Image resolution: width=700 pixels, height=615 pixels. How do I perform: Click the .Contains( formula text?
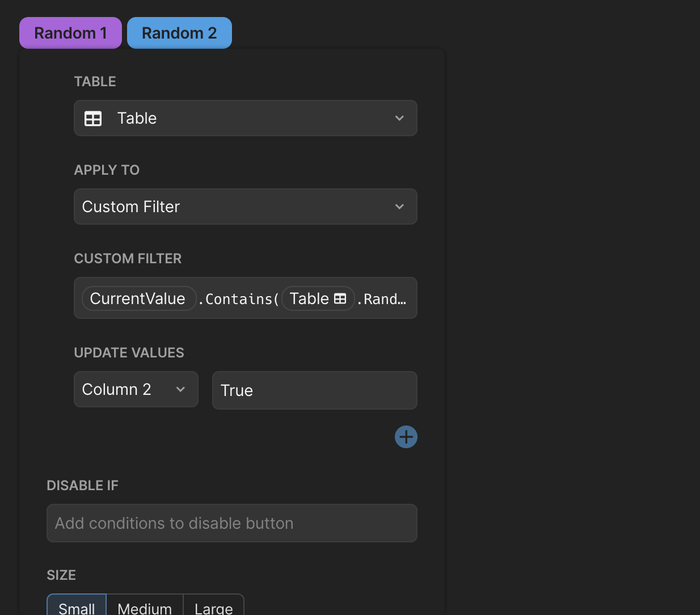coord(238,299)
